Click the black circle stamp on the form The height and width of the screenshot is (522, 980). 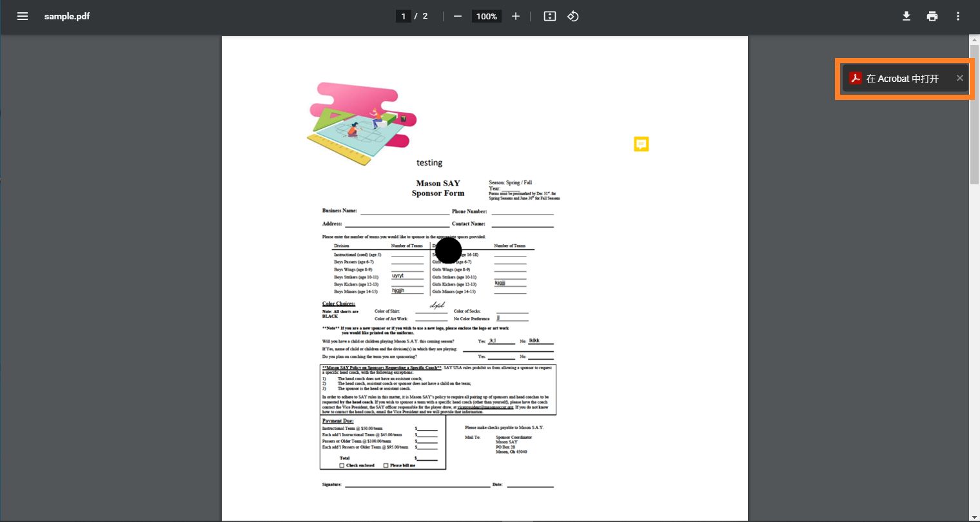448,251
